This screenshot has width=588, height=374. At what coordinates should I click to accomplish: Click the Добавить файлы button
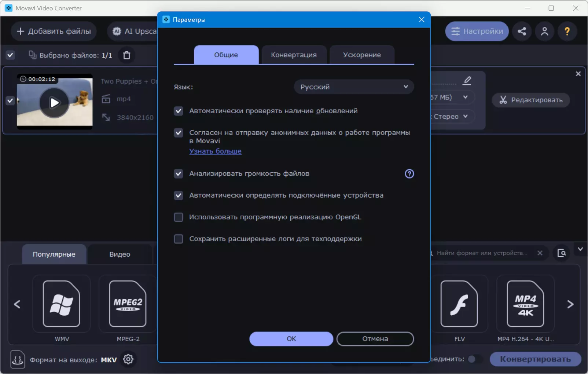pyautogui.click(x=54, y=31)
